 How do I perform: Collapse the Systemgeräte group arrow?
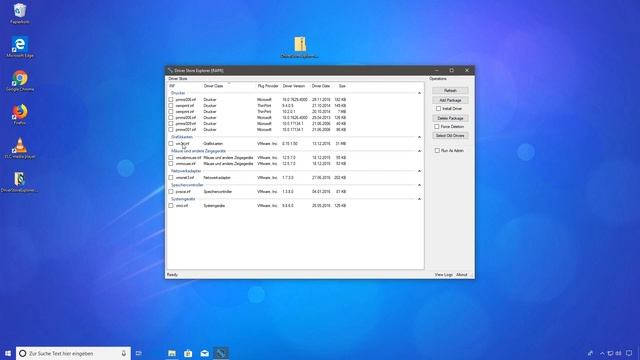click(419, 199)
